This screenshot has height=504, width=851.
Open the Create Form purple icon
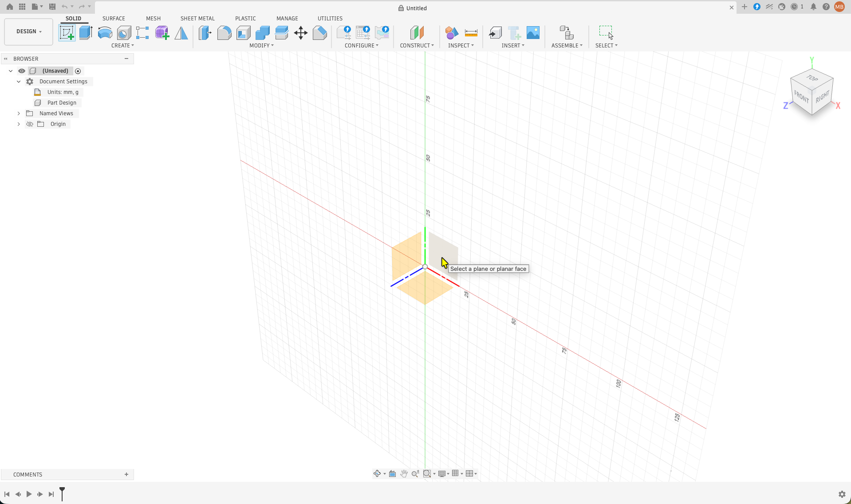point(162,33)
